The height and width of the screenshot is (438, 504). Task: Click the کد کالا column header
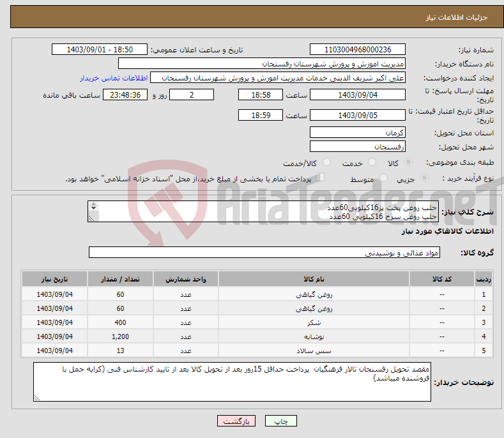tap(442, 279)
